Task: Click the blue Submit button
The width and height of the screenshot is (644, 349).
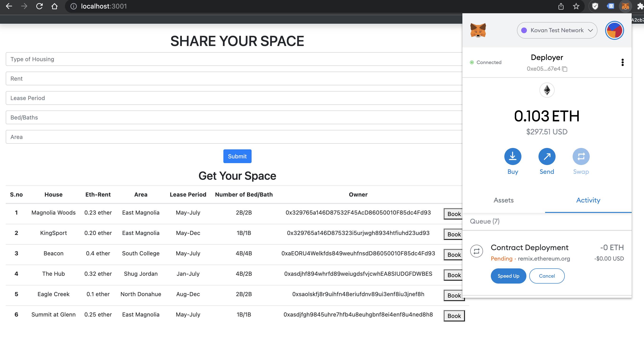Action: pos(237,156)
